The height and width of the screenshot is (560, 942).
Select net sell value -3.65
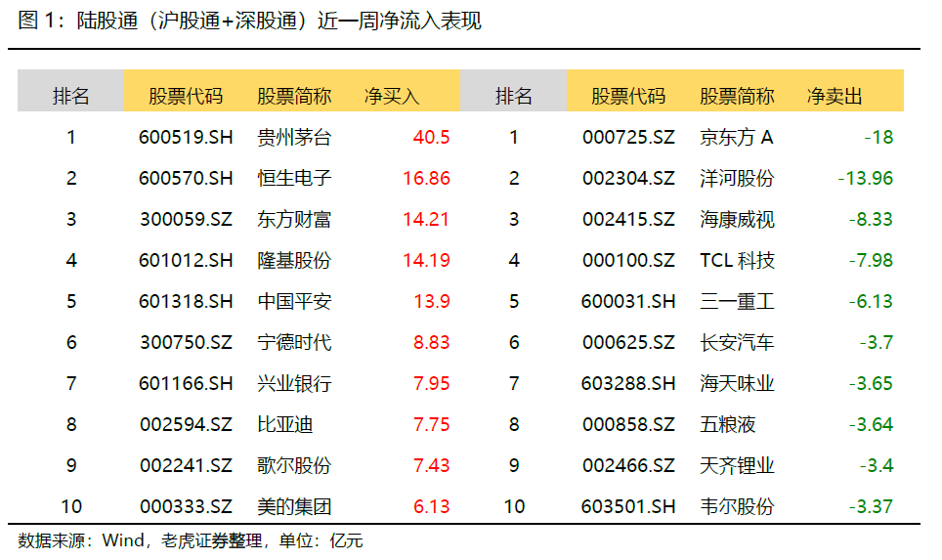(x=871, y=383)
